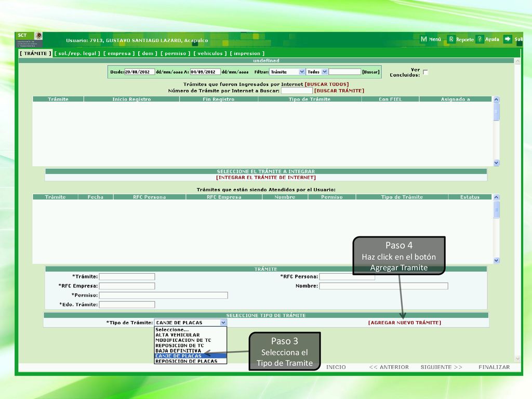This screenshot has width=532, height=399.
Task: Switch to the dom tab
Action: 148,54
